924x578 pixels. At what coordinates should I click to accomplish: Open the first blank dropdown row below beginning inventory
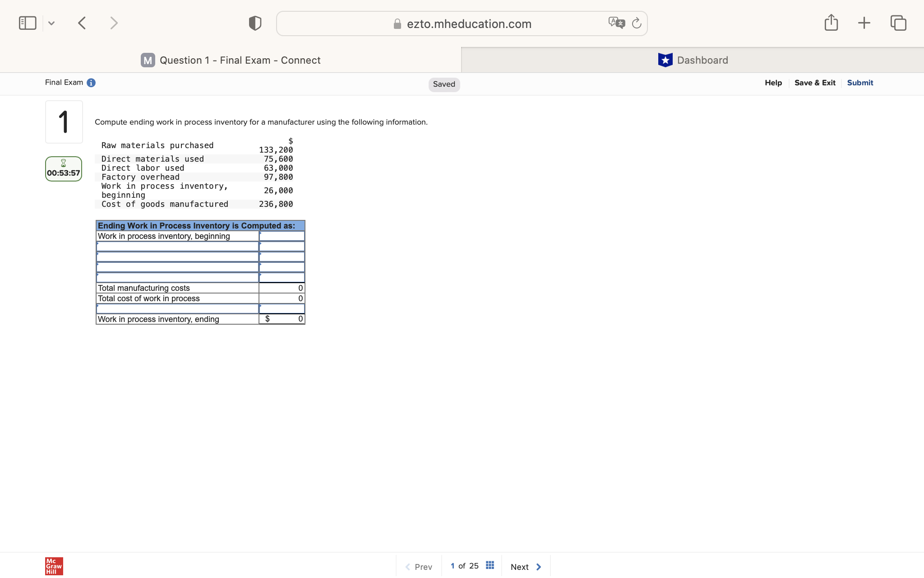pyautogui.click(x=177, y=247)
